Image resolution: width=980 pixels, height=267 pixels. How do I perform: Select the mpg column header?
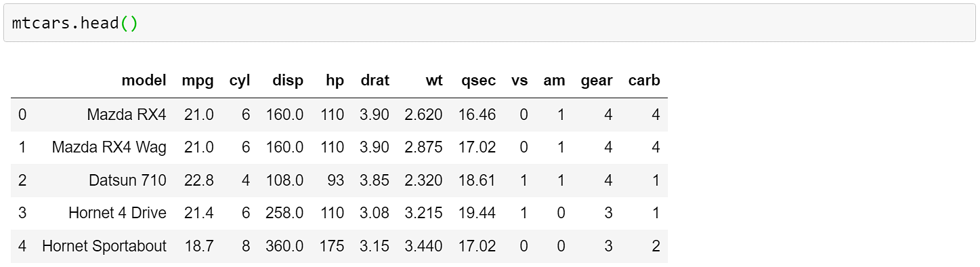point(198,81)
